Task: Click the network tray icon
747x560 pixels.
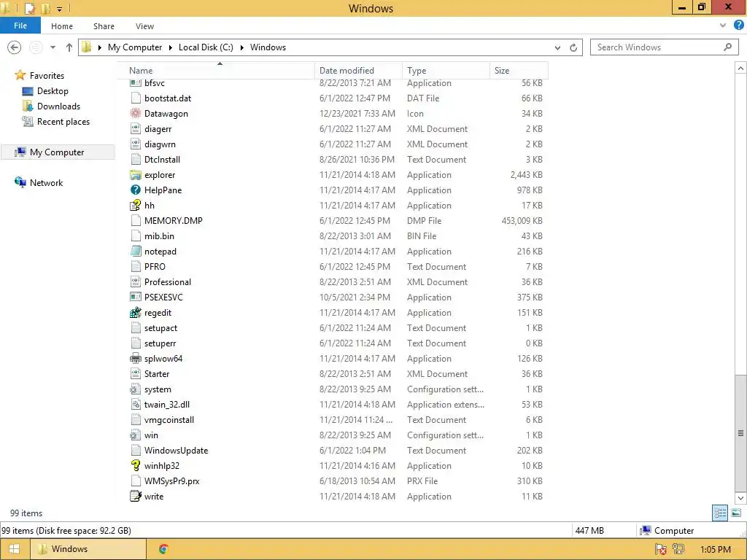Action: point(678,549)
